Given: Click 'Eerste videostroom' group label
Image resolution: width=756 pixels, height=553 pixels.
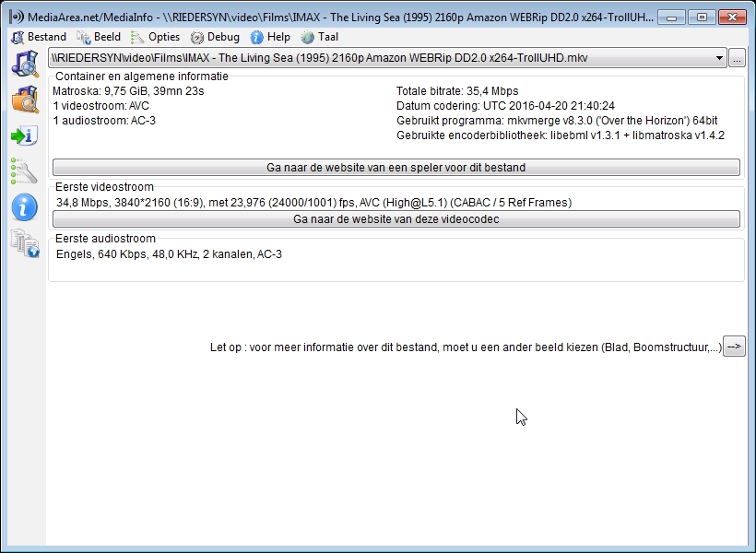Looking at the screenshot, I should click(x=104, y=187).
